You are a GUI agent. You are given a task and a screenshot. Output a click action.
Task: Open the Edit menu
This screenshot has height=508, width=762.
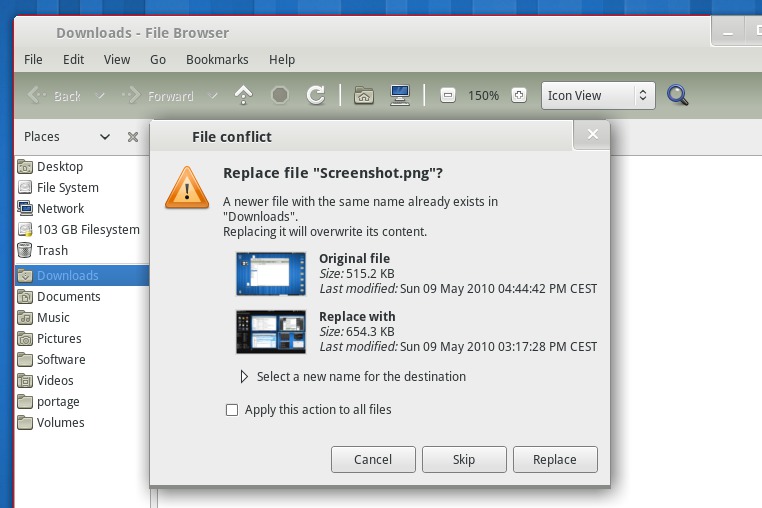point(73,59)
